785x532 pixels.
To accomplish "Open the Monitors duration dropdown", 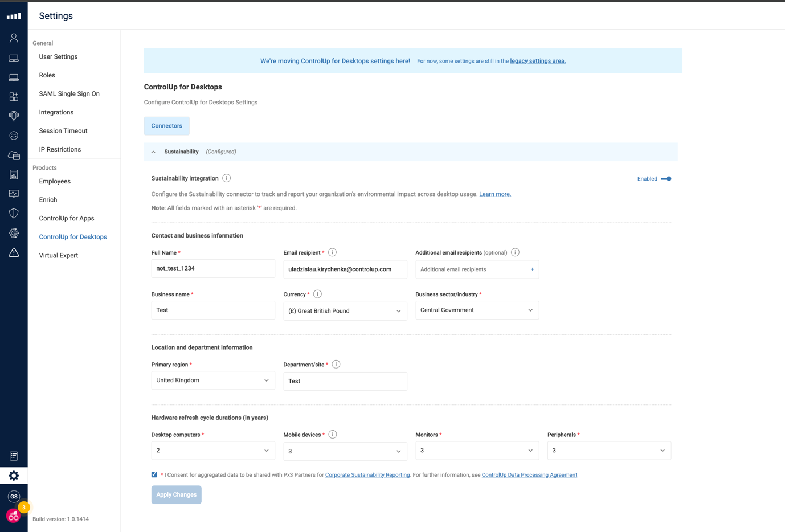I will pos(477,451).
